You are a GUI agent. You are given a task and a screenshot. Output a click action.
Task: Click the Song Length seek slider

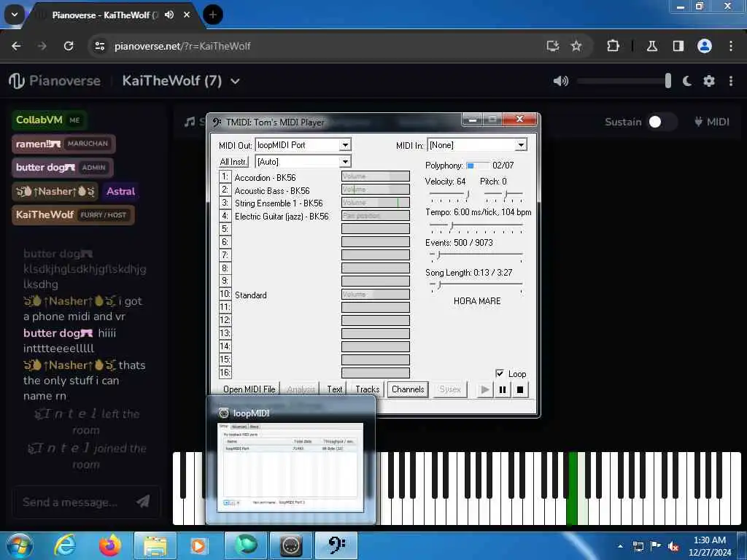pyautogui.click(x=476, y=286)
